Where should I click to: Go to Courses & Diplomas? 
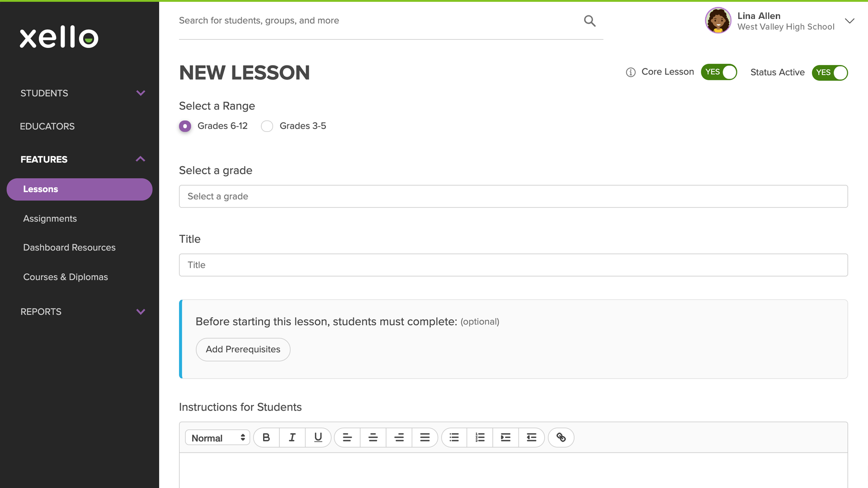coord(66,277)
